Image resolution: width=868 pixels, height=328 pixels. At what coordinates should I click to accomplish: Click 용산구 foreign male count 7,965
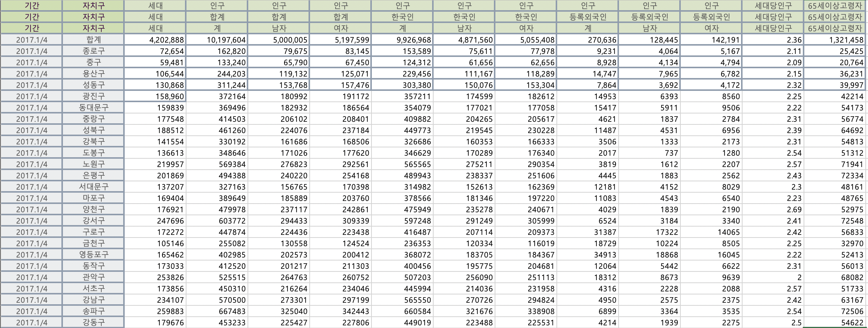pyautogui.click(x=649, y=74)
